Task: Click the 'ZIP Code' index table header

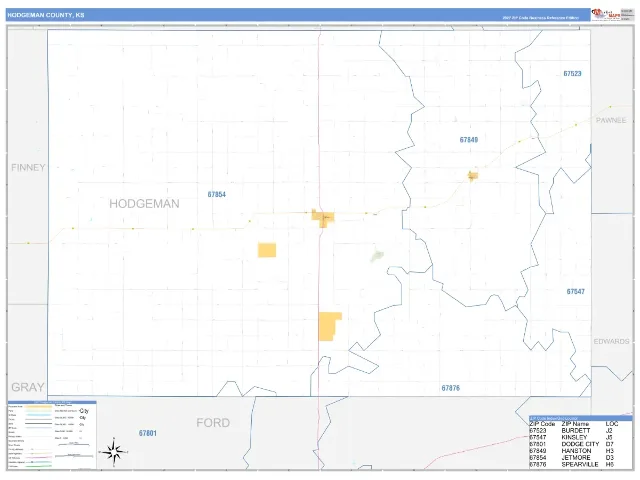Action: (542, 424)
